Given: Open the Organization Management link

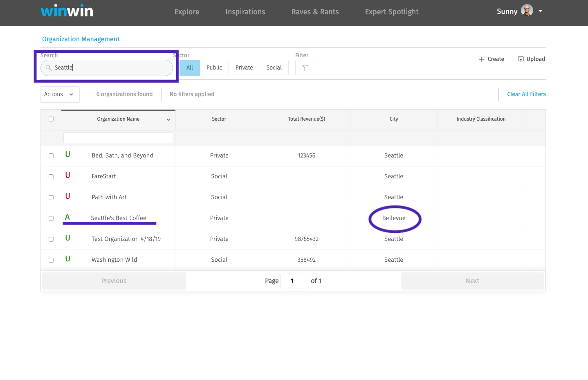Looking at the screenshot, I should (81, 39).
